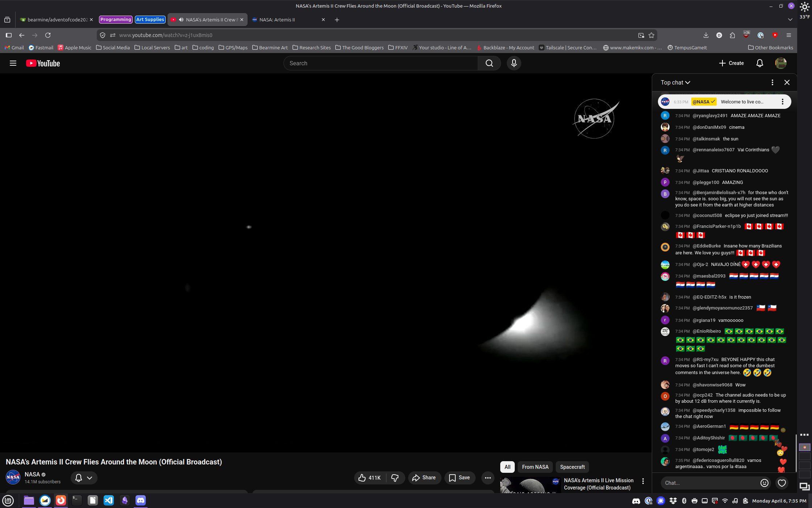Open the chat emoji picker
812x508 pixels.
764,483
